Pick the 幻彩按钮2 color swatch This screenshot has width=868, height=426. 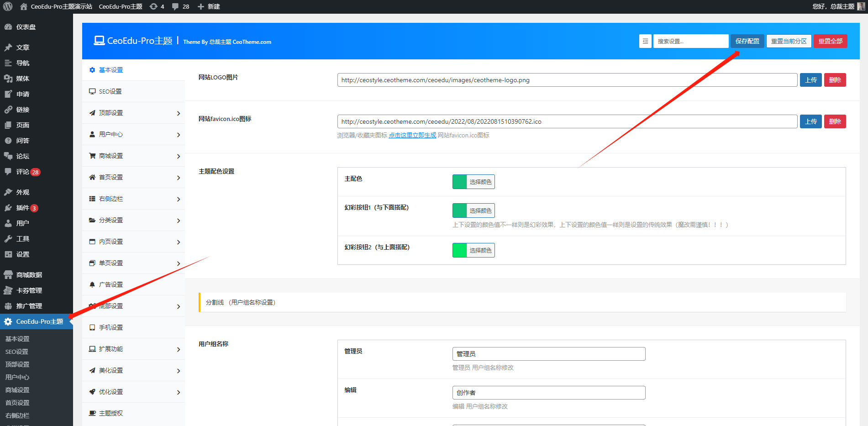pos(460,250)
